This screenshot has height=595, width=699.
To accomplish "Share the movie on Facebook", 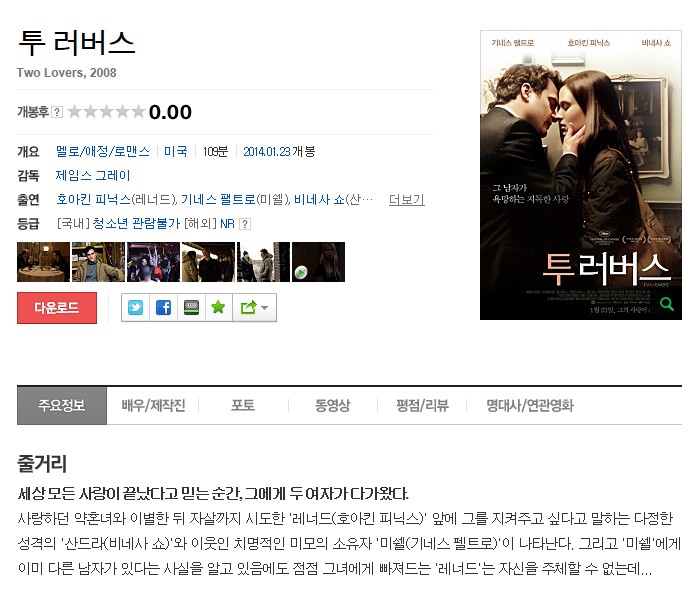I will coord(164,308).
